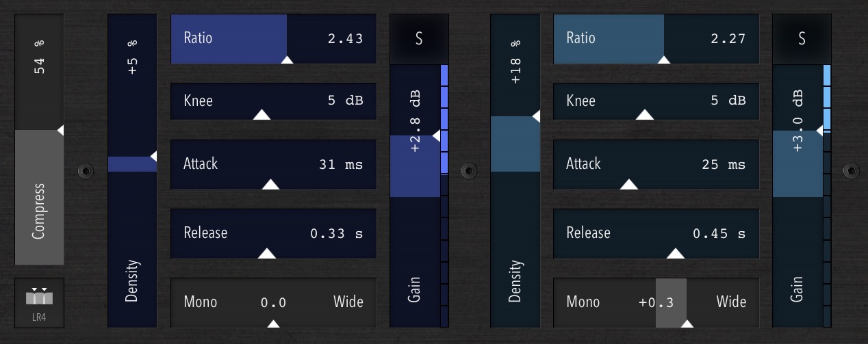This screenshot has width=868, height=344.
Task: Adjust the Attack slider set to 25 ms
Action: [656, 164]
